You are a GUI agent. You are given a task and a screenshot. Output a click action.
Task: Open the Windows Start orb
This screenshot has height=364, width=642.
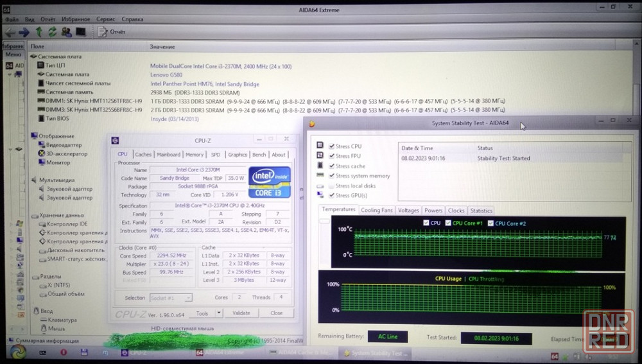pyautogui.click(x=17, y=352)
